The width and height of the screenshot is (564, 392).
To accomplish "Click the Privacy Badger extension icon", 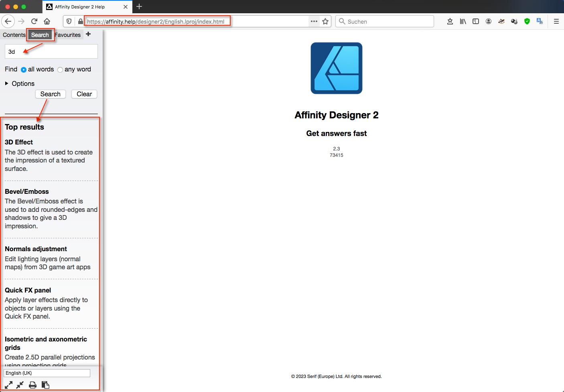I will 501,21.
